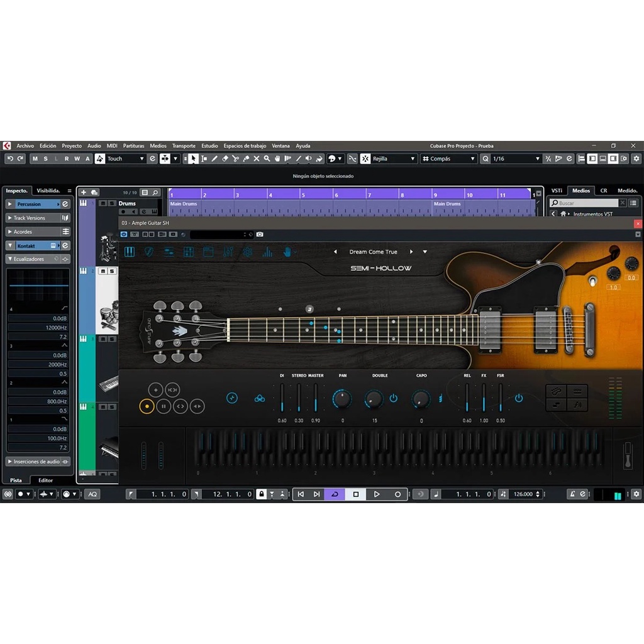Select the Erase tool
This screenshot has width=644, height=644.
(225, 158)
